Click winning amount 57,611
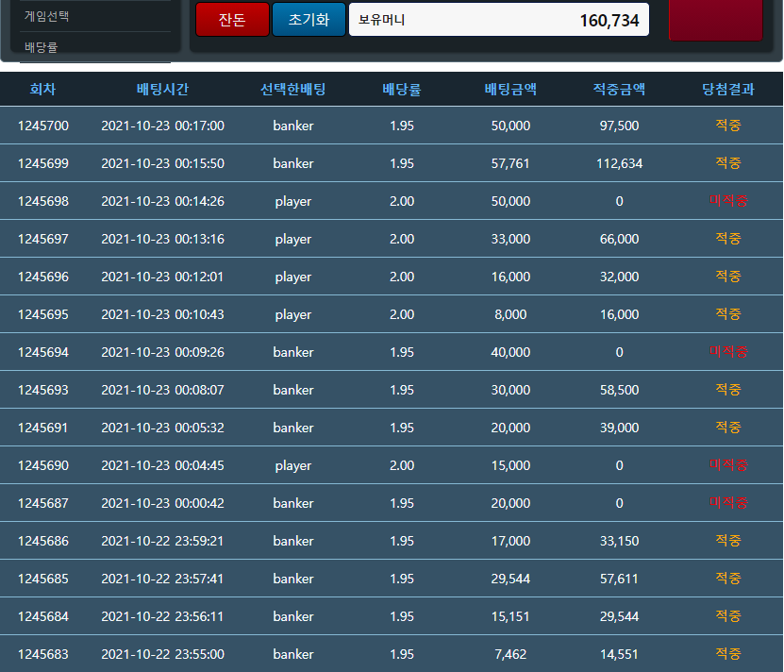 [x=619, y=579]
